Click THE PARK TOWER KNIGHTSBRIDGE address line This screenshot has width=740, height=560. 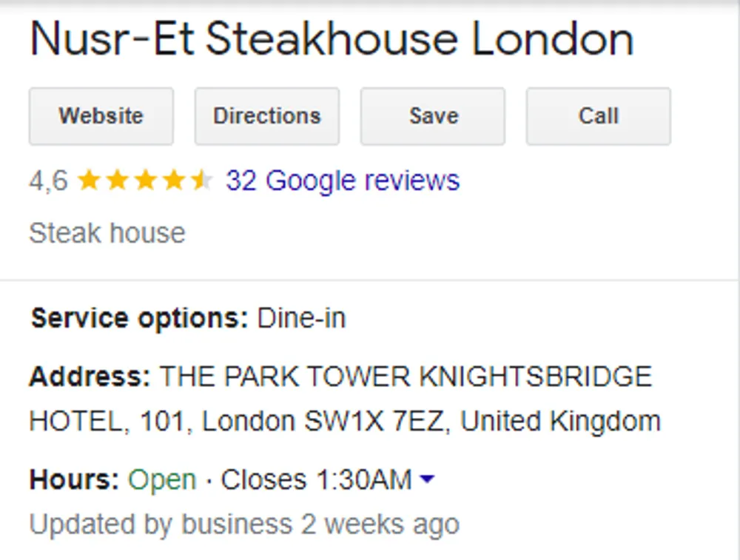[x=406, y=377]
